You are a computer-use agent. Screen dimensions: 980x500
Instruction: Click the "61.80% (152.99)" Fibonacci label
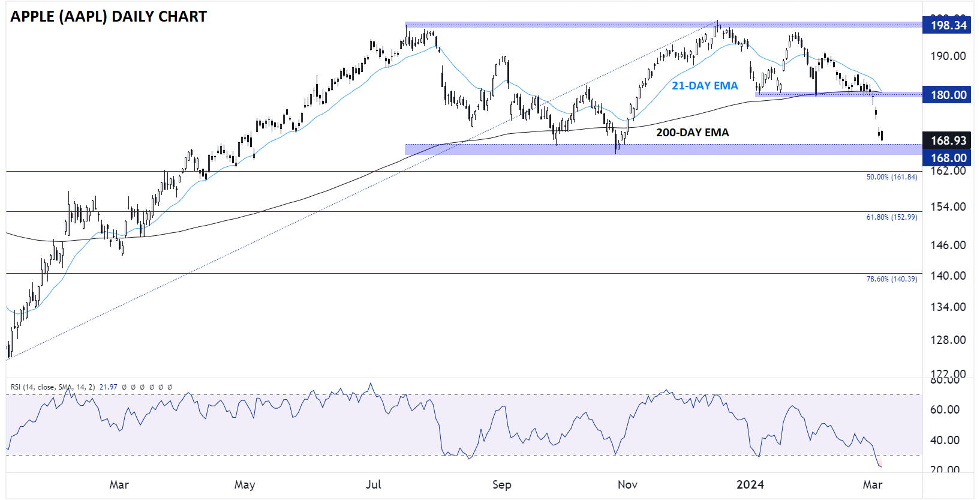[892, 217]
